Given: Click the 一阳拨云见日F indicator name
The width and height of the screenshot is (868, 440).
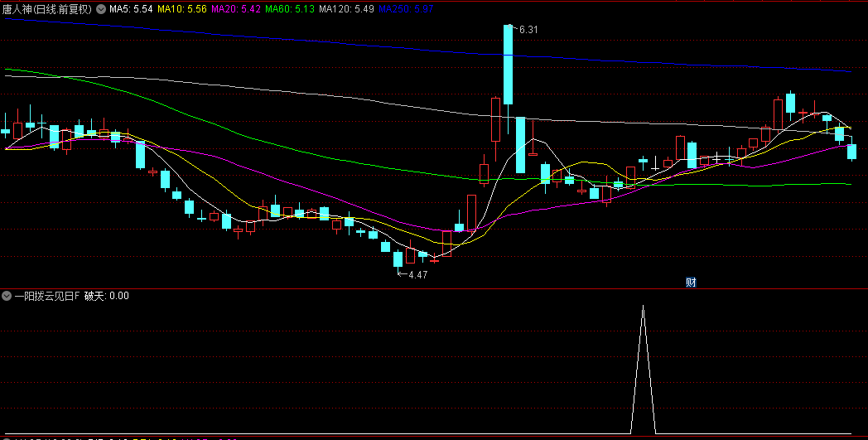Looking at the screenshot, I should 47,296.
